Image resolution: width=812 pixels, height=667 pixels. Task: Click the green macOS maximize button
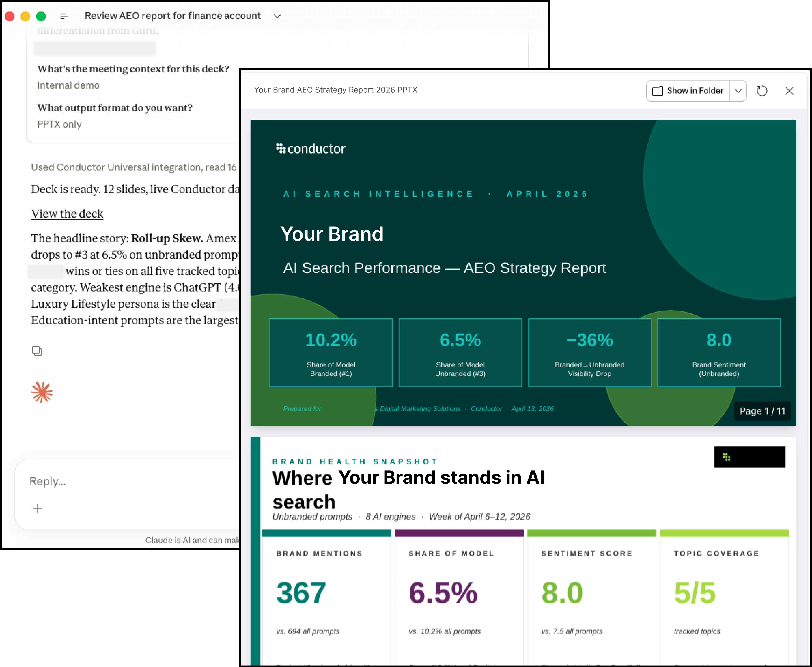(x=41, y=16)
